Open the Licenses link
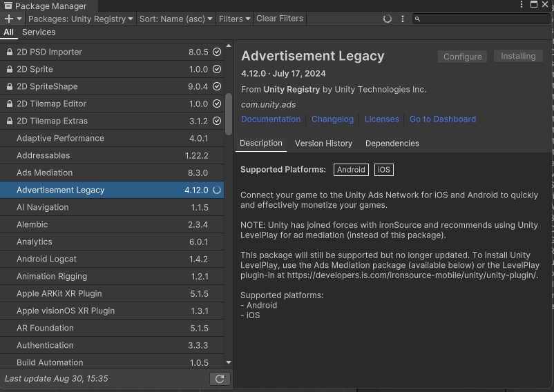The width and height of the screenshot is (554, 392). click(x=381, y=119)
